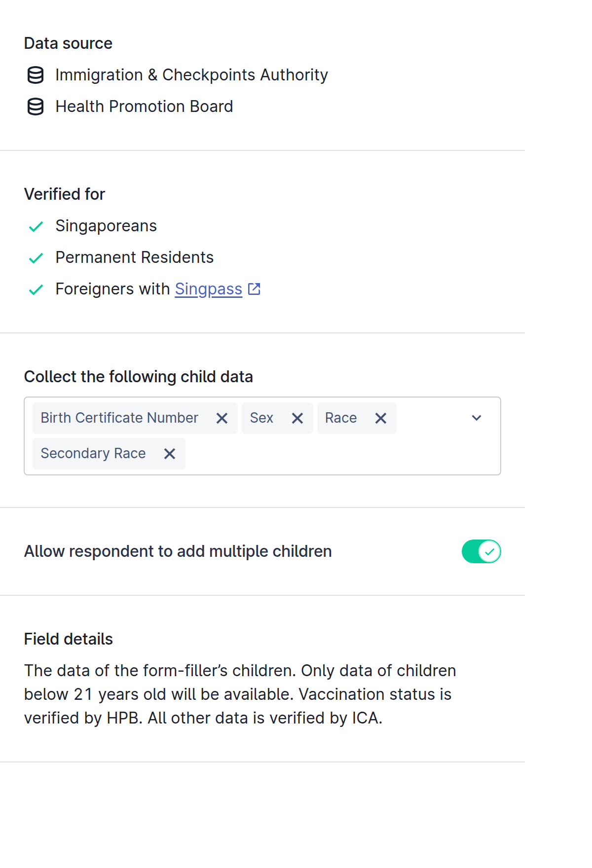Click the Collect the following child data heading
592x868 pixels.
click(x=139, y=377)
